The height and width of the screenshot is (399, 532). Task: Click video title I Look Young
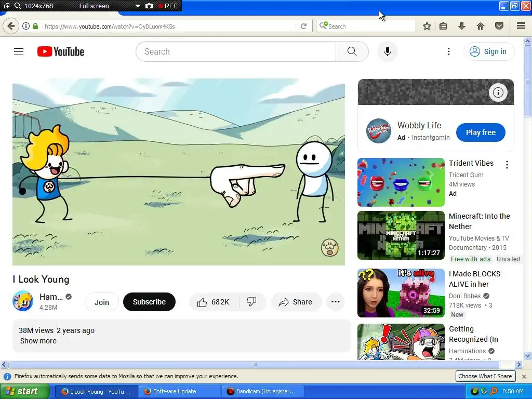click(41, 280)
